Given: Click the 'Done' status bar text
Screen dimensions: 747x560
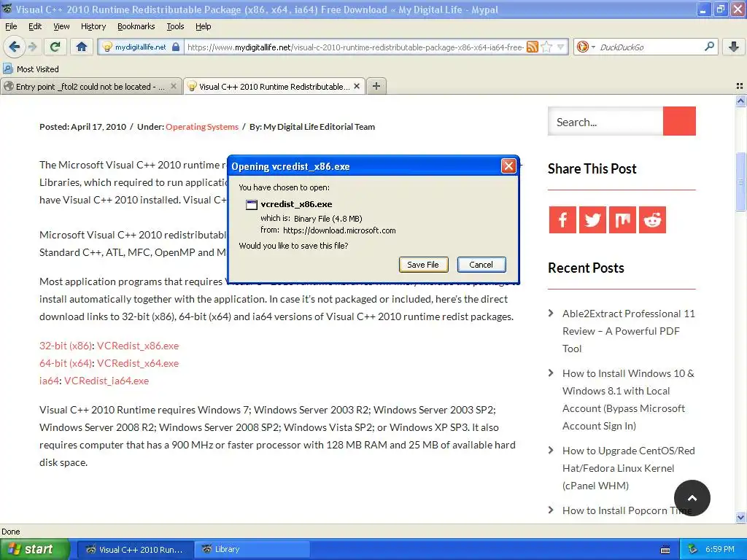Looking at the screenshot, I should pyautogui.click(x=11, y=532).
